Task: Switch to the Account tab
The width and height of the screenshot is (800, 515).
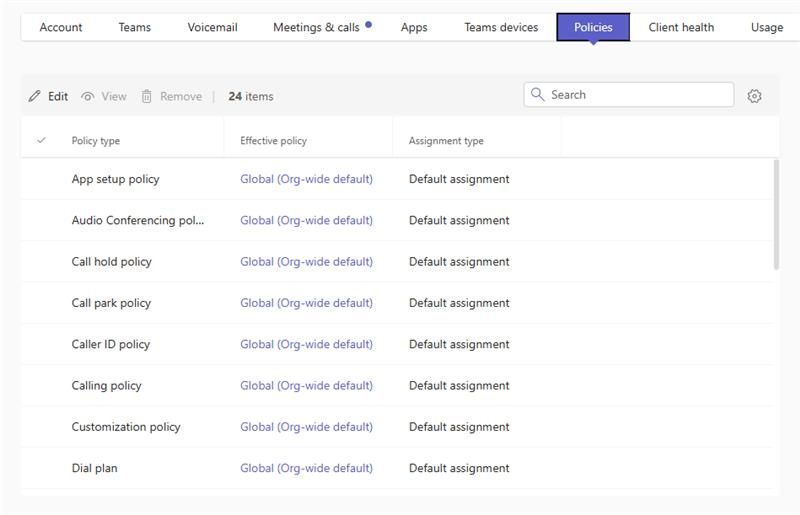Action: pyautogui.click(x=61, y=27)
